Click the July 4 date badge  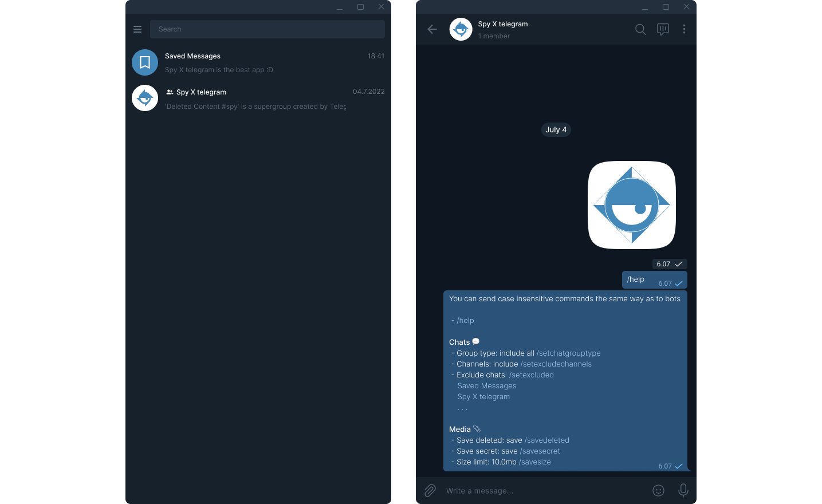pos(556,130)
